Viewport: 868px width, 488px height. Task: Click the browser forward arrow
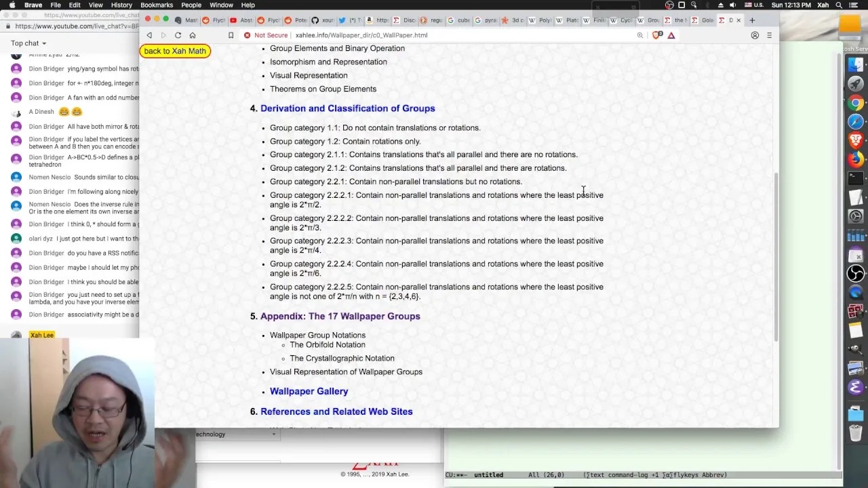163,35
